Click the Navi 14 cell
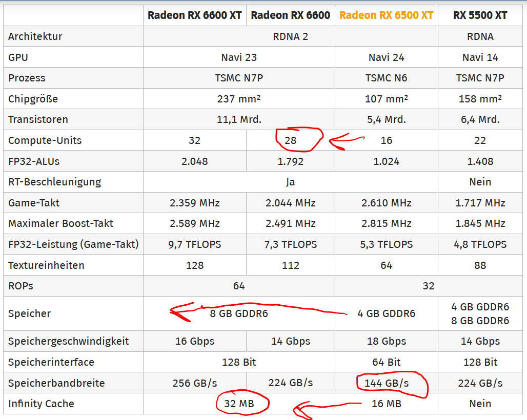The width and height of the screenshot is (527, 420). (x=480, y=57)
